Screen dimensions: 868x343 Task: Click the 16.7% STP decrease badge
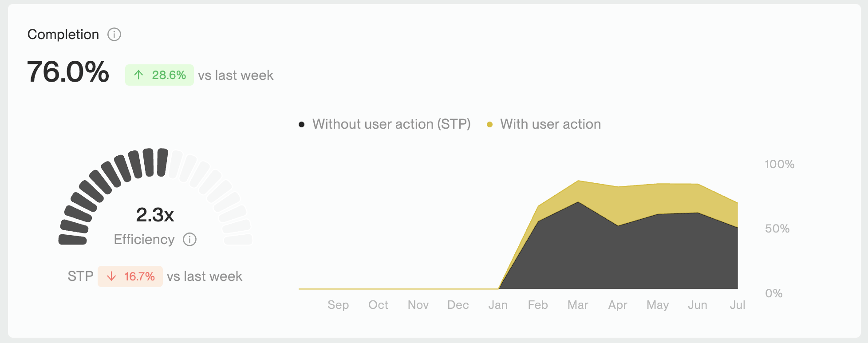130,276
